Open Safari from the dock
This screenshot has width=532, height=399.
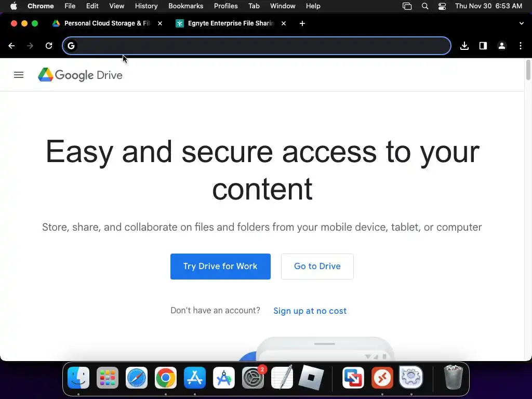pos(137,378)
